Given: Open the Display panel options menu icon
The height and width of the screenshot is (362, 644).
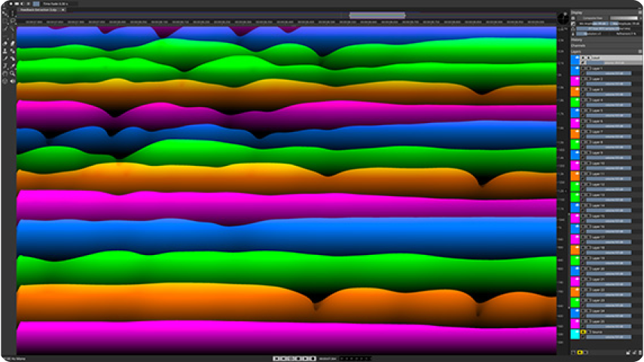Looking at the screenshot, I should click(640, 12).
